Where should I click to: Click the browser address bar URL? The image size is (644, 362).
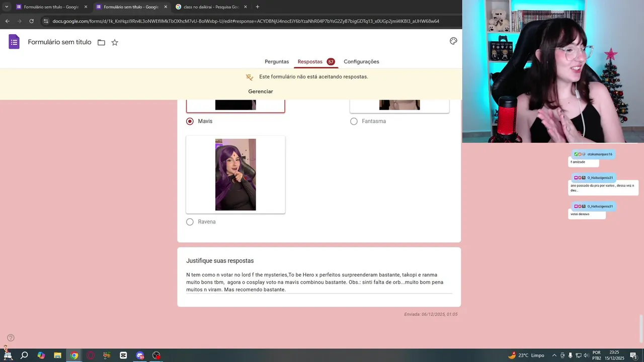(x=246, y=21)
